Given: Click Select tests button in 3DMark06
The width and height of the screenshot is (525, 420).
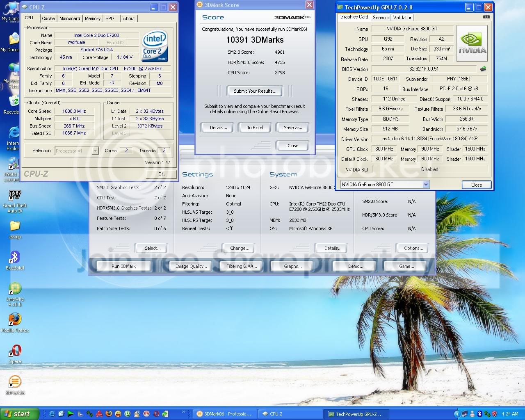Looking at the screenshot, I should [152, 248].
